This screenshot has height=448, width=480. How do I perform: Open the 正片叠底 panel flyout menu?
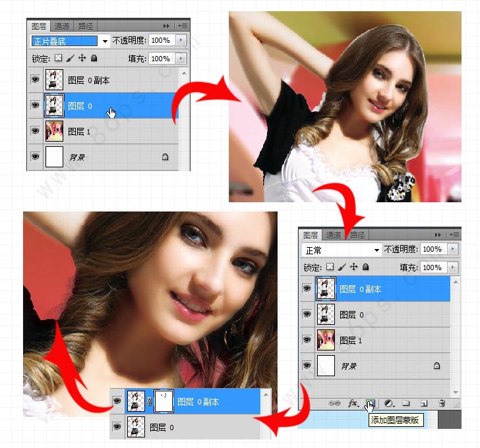coord(183,26)
